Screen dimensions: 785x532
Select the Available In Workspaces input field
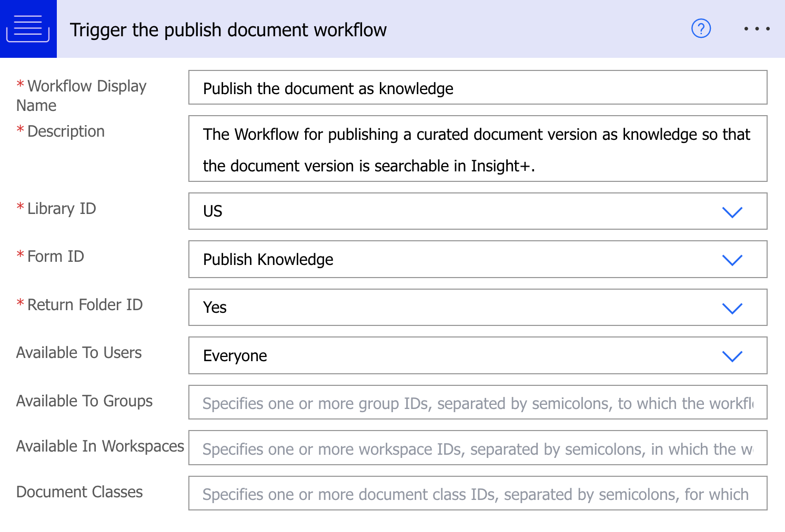477,448
